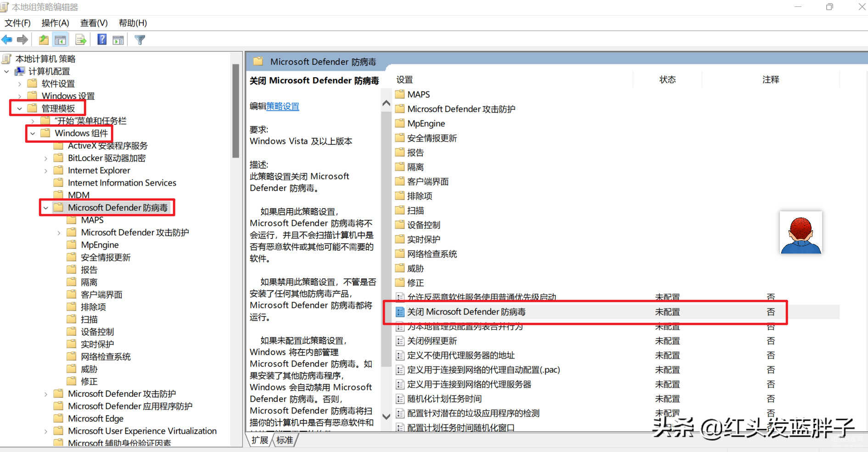Image resolution: width=868 pixels, height=452 pixels.
Task: Click MpEngine folder icon in settings list
Action: click(x=400, y=123)
